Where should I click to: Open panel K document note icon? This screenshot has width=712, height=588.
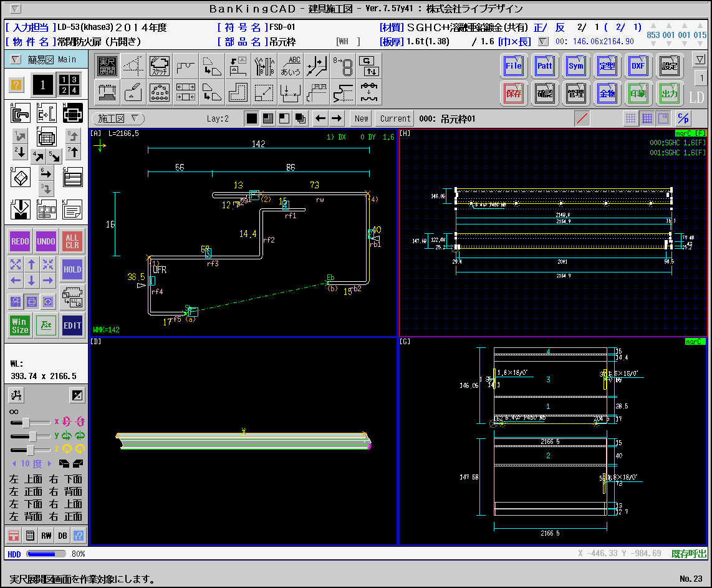pyautogui.click(x=73, y=210)
